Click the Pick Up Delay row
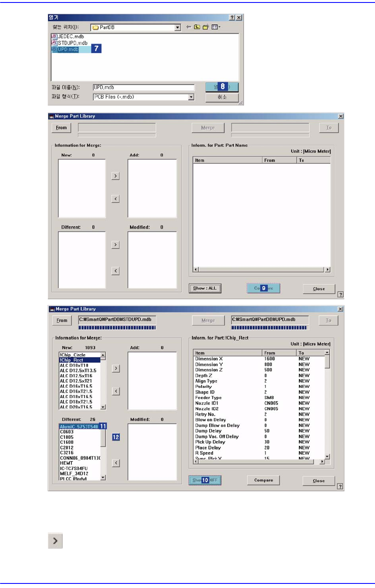Image resolution: width=375 pixels, height=588 pixels. (259, 442)
